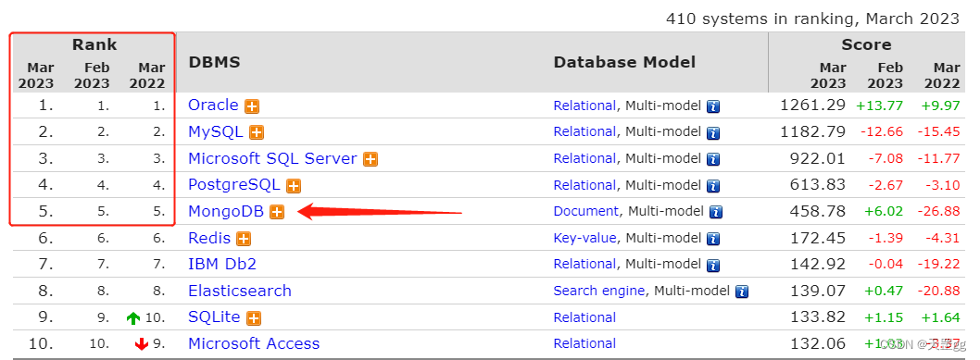This screenshot has height=360, width=980.
Task: Click the -26.88 score change for MongoDB
Action: tap(938, 212)
